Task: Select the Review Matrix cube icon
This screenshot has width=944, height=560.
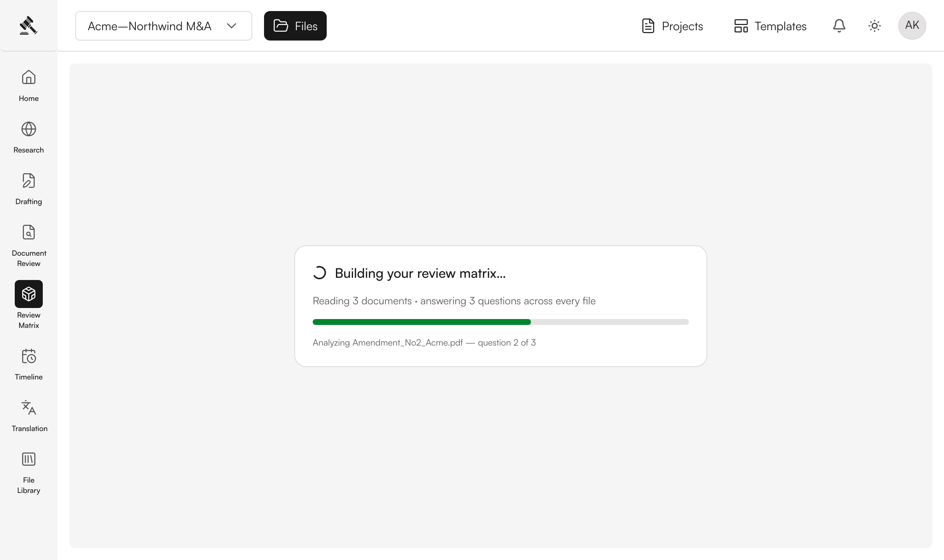Action: point(29,294)
